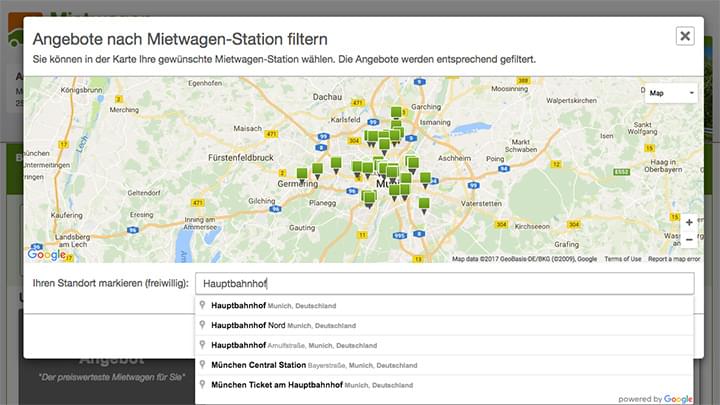The width and height of the screenshot is (720, 405).
Task: Click the Landsberg am Lech label
Action: 72,241
